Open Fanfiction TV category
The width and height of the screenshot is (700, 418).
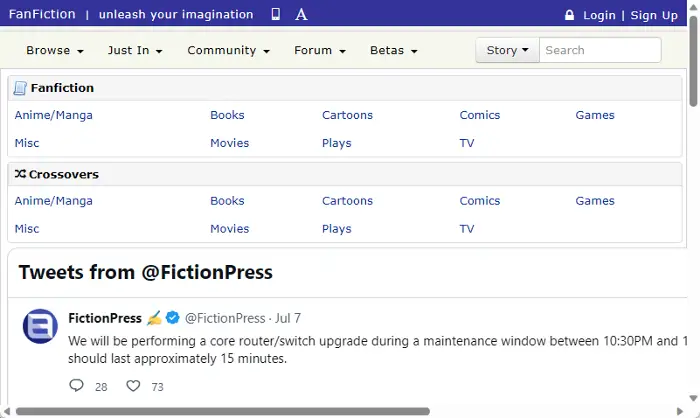pyautogui.click(x=467, y=143)
